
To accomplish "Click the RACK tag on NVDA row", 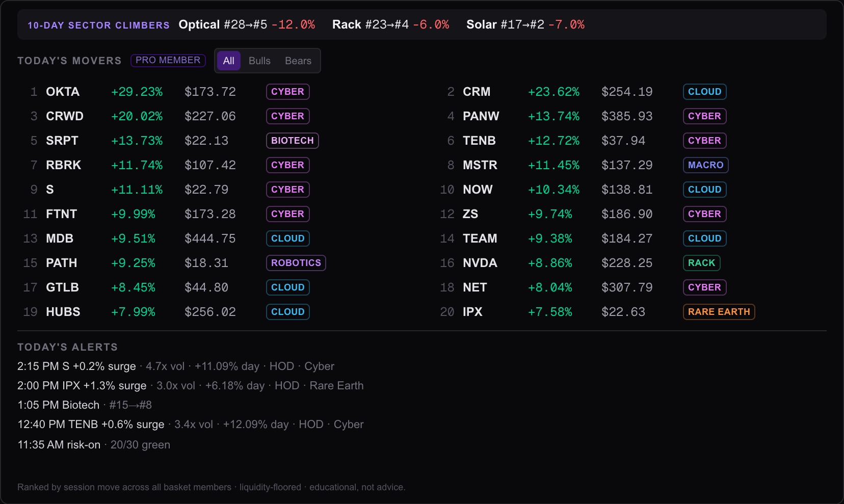I will [702, 263].
